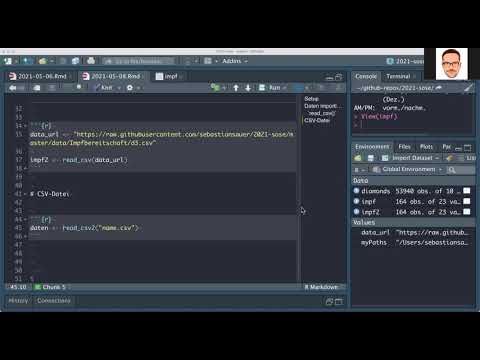
Task: Click the data_url value row
Action: coord(414,232)
